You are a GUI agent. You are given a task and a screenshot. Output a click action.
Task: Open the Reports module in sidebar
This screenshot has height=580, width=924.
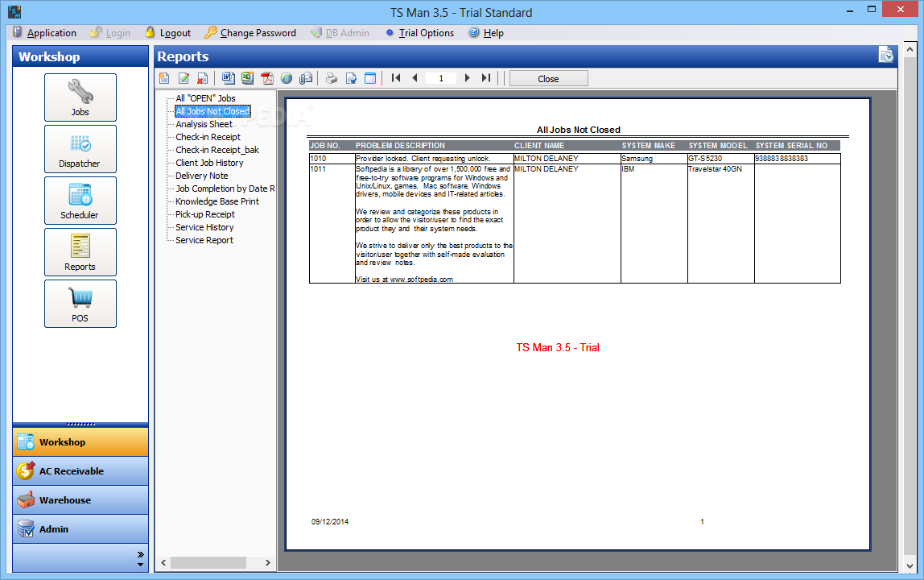coord(80,252)
